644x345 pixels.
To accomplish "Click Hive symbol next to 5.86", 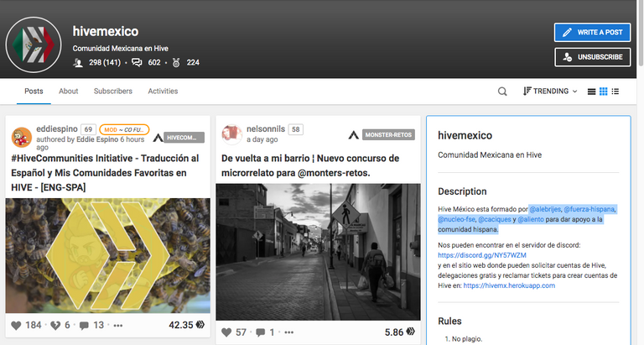I will 410,332.
